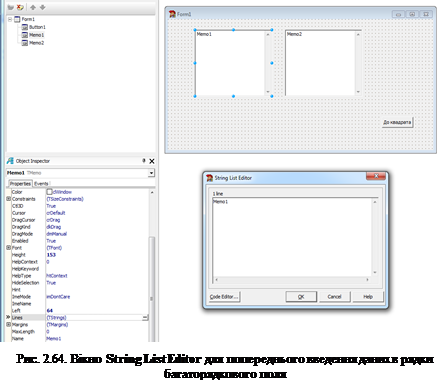Expand the Constraints property
Screen dimensions: 448x386
(9, 199)
